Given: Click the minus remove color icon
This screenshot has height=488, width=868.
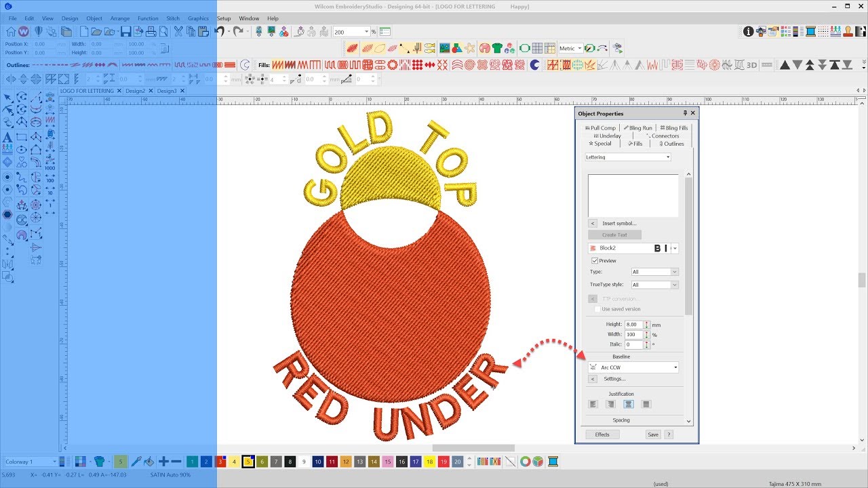Looking at the screenshot, I should tap(176, 462).
